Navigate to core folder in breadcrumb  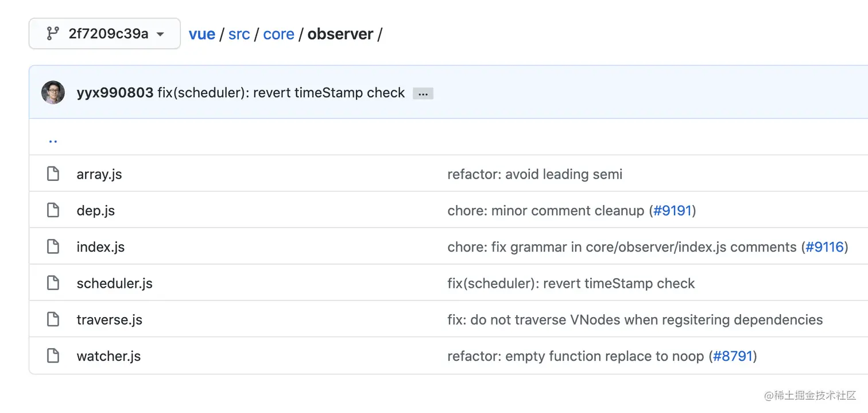278,34
